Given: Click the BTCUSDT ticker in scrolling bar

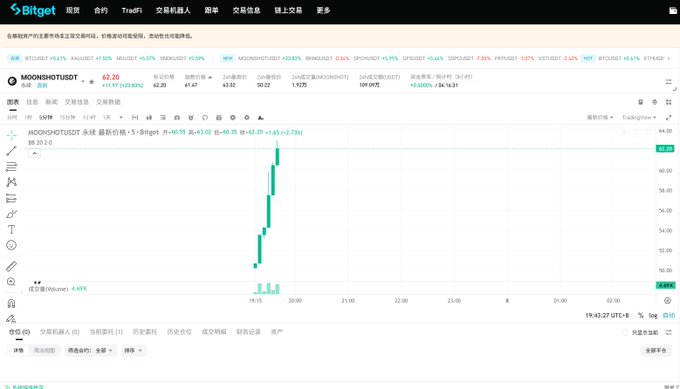Looking at the screenshot, I should pos(45,58).
